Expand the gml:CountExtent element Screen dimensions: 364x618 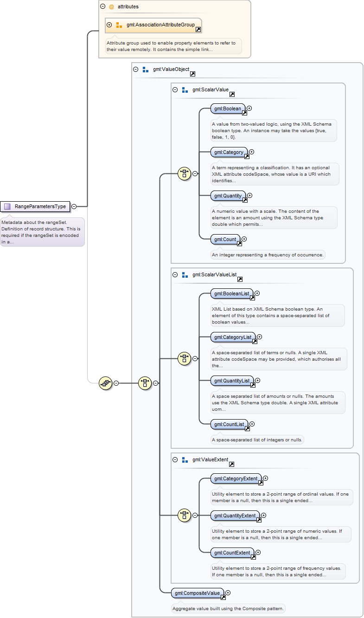258,552
